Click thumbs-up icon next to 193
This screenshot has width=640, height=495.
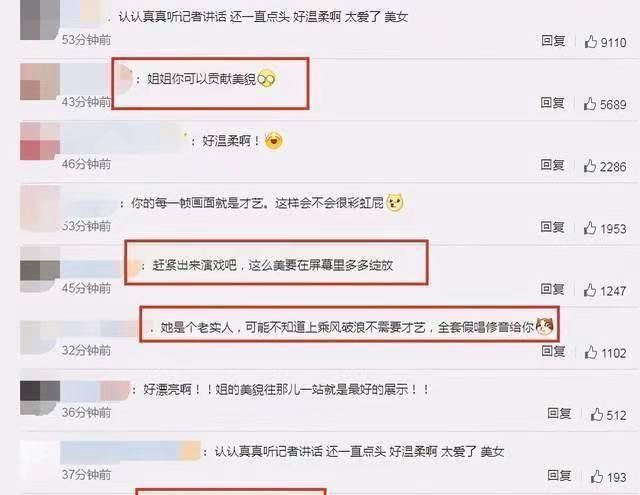tap(597, 476)
